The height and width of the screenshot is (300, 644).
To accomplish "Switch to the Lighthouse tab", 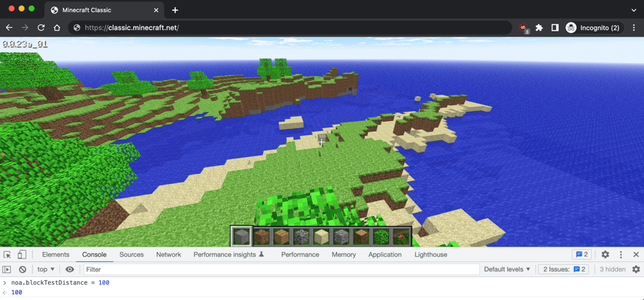I will (431, 255).
